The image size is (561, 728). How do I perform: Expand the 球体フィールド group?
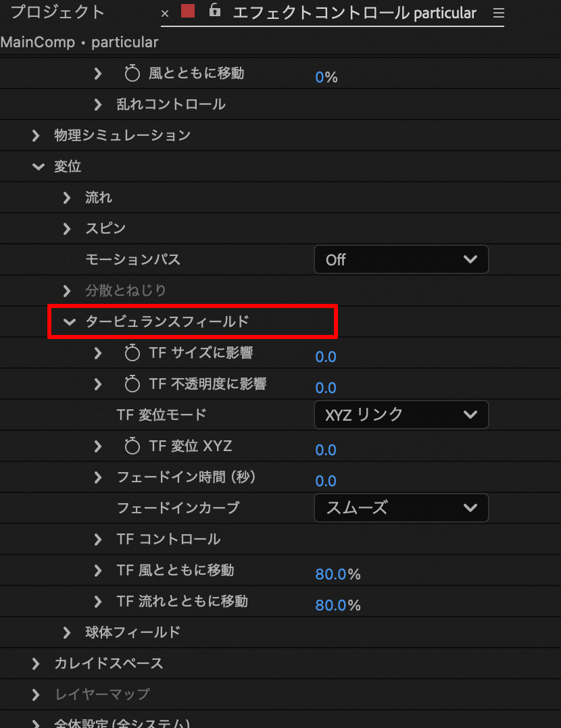[x=66, y=632]
